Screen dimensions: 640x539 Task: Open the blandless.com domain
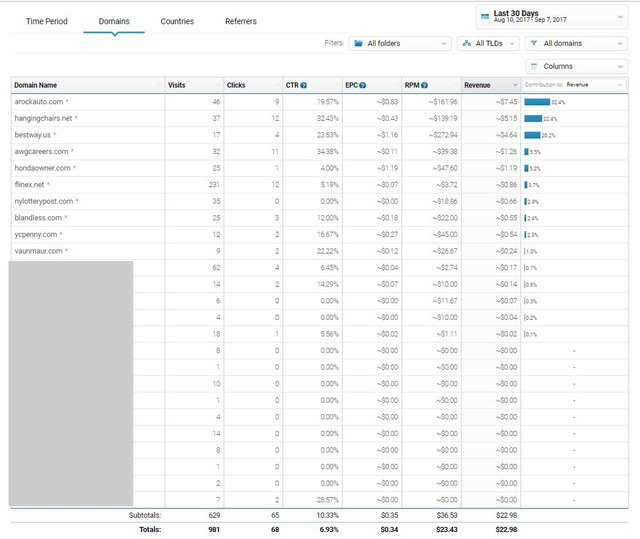tap(38, 218)
